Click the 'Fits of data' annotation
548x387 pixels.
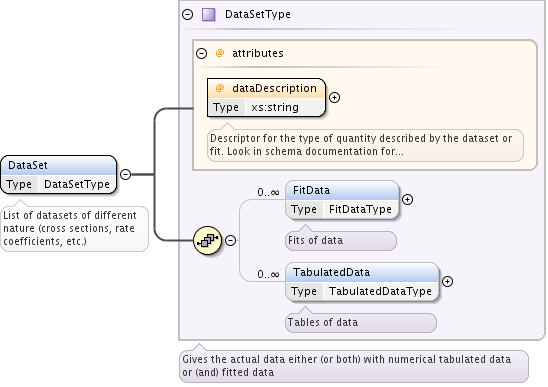coord(341,241)
